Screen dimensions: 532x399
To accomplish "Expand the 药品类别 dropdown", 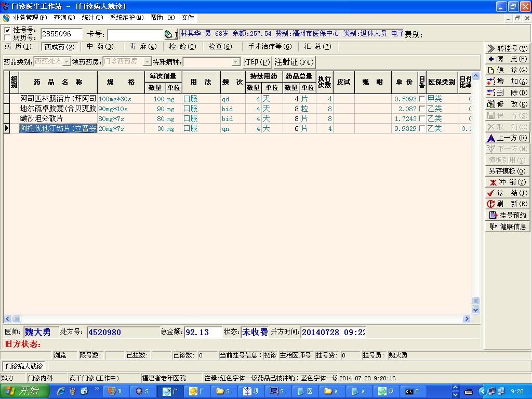I will [67, 62].
